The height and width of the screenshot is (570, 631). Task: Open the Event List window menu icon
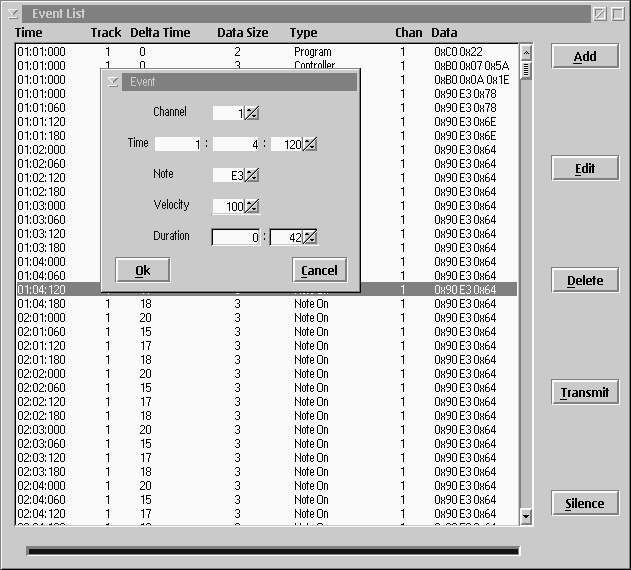pyautogui.click(x=12, y=14)
